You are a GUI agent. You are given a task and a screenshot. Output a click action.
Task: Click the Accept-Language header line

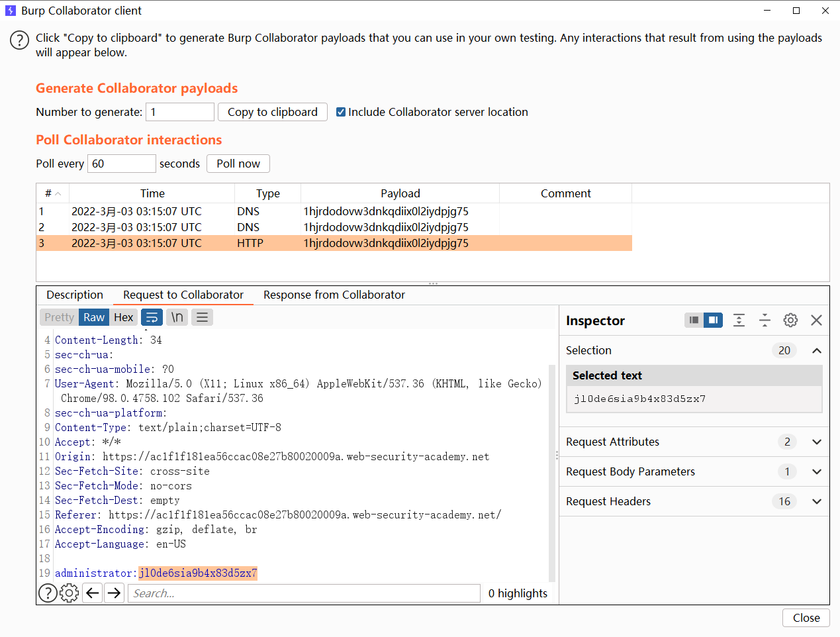120,544
